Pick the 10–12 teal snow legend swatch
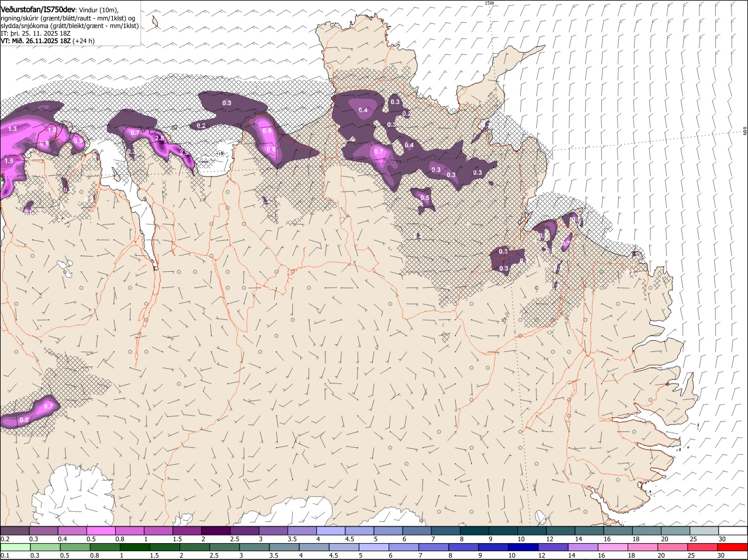This screenshot has height=560, width=748. coord(531,531)
